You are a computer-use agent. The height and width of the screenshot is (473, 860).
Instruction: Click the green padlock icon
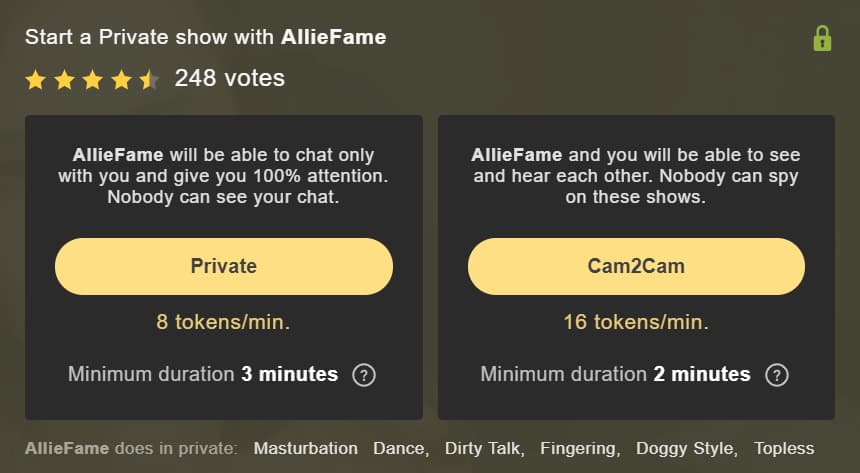(822, 38)
